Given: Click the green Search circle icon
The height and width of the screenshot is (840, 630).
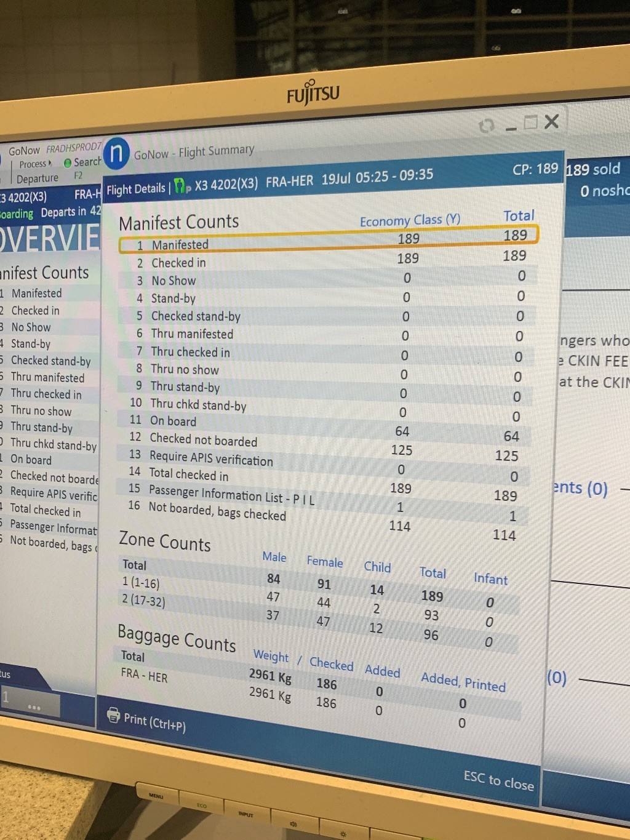Looking at the screenshot, I should tap(68, 163).
